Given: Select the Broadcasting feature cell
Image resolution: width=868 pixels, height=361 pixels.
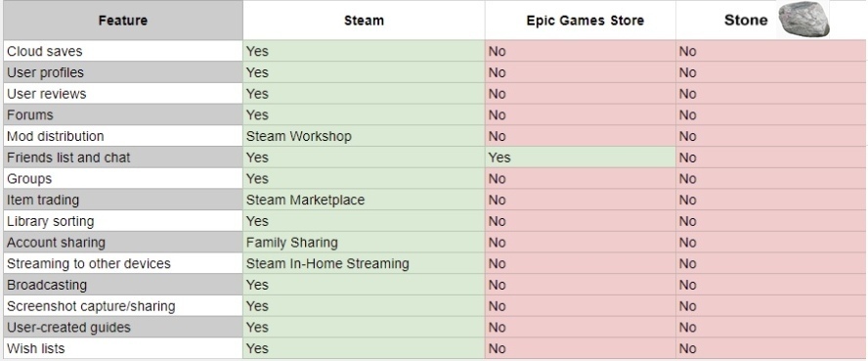Looking at the screenshot, I should [123, 285].
